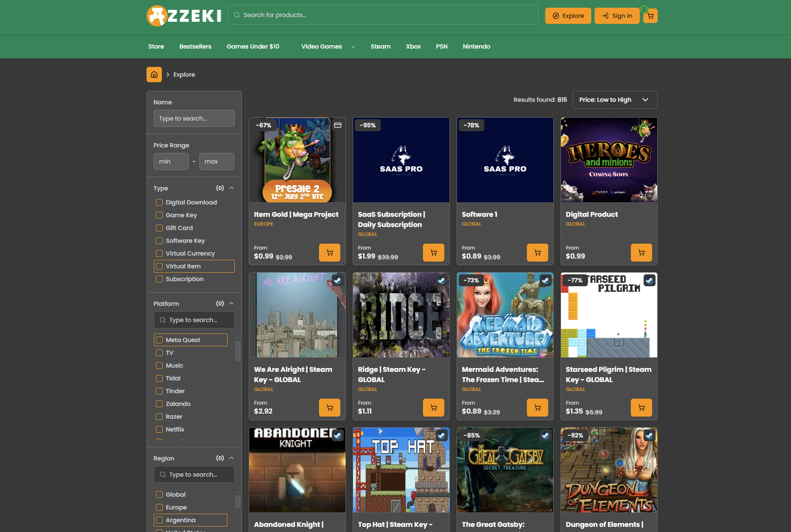Click Steam badge on We Are Alright card
The width and height of the screenshot is (791, 532).
(x=337, y=280)
